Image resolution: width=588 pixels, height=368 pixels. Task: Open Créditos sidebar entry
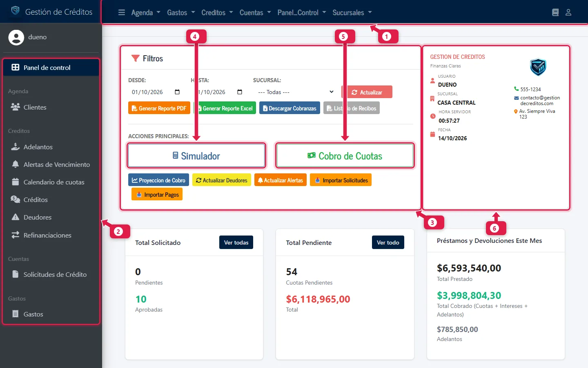51,200
